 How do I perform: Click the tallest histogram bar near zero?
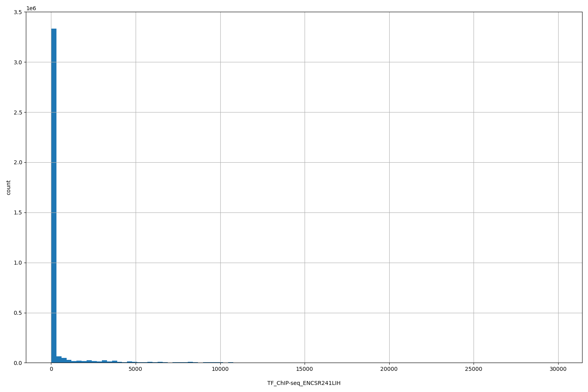click(53, 196)
